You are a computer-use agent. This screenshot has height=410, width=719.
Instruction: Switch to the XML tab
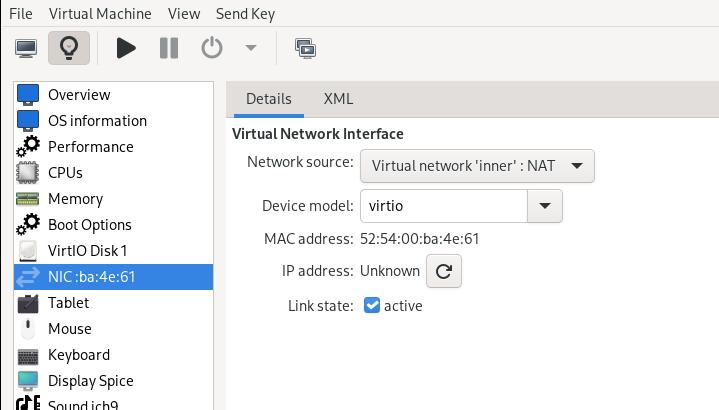point(338,99)
